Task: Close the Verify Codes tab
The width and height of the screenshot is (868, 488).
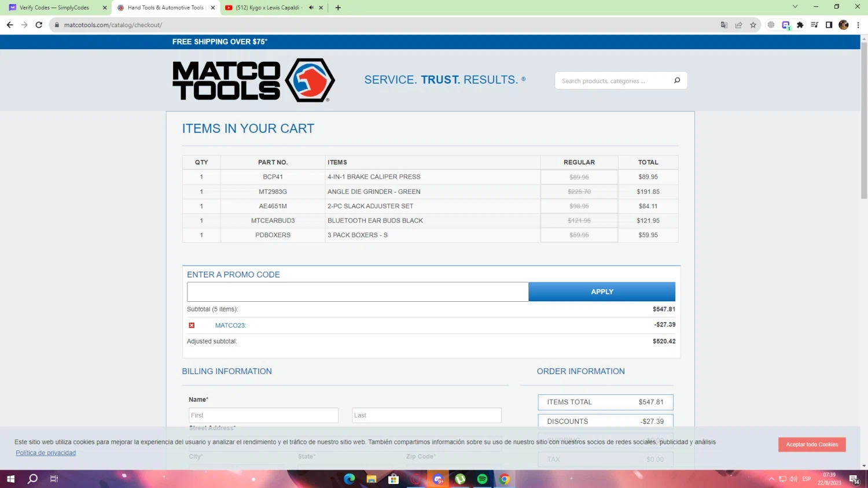Action: pyautogui.click(x=105, y=8)
